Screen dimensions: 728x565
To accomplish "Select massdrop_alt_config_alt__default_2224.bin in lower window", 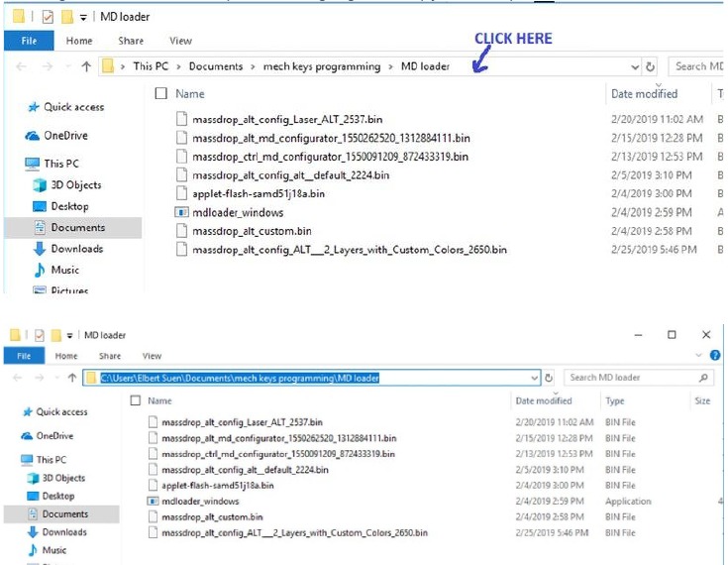I will [239, 470].
